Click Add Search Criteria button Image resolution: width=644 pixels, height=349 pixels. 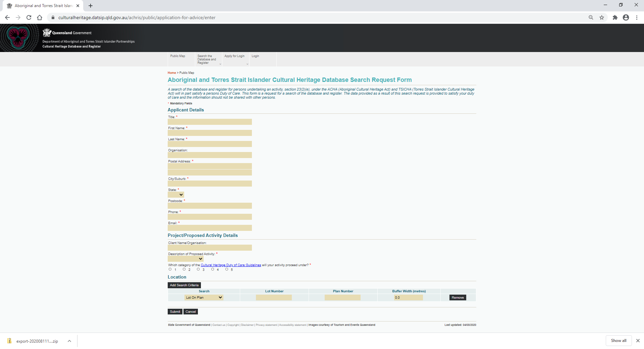[184, 285]
